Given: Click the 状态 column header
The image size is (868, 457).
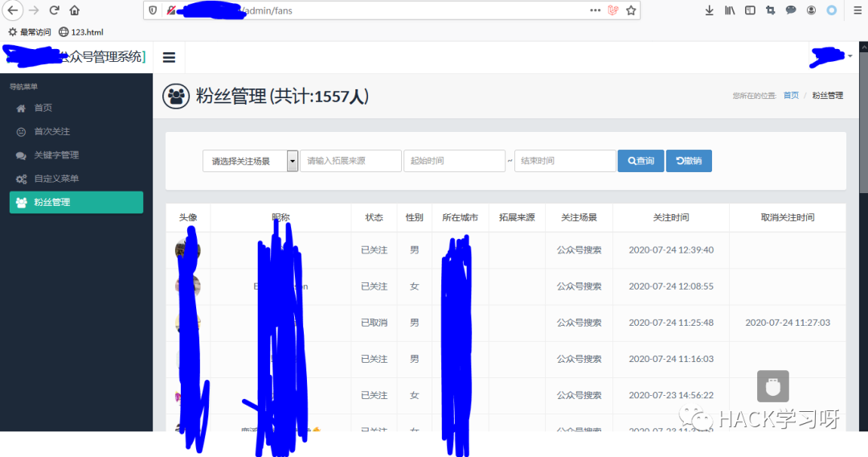Looking at the screenshot, I should click(375, 218).
